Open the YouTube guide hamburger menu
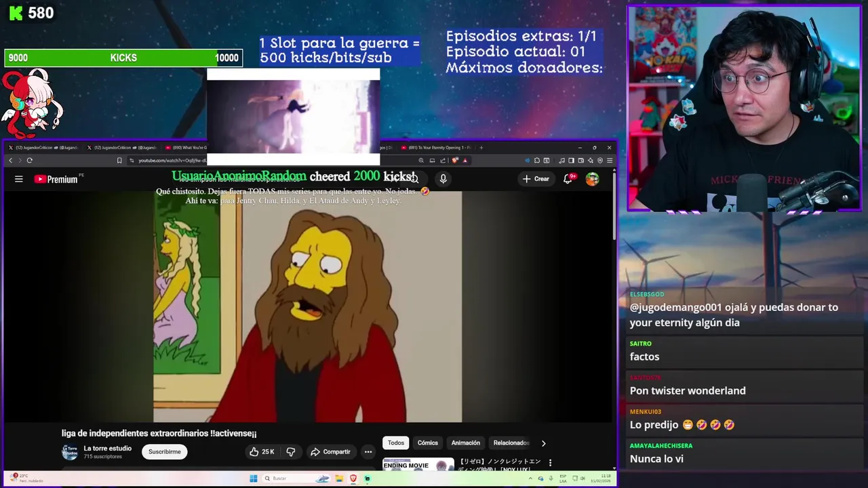This screenshot has height=488, width=868. (x=19, y=179)
